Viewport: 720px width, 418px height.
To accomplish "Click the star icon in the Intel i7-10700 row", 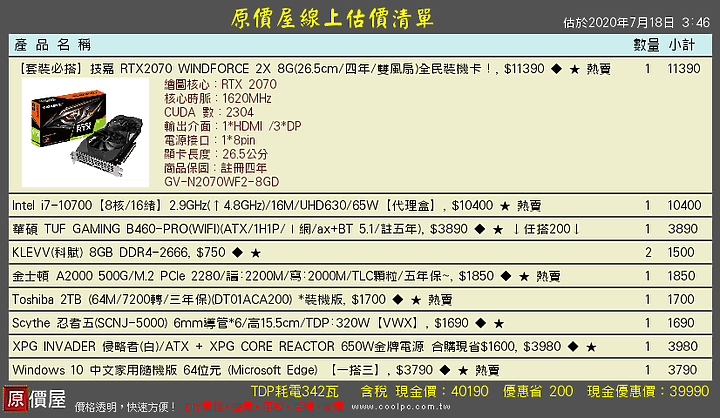I will pyautogui.click(x=505, y=206).
